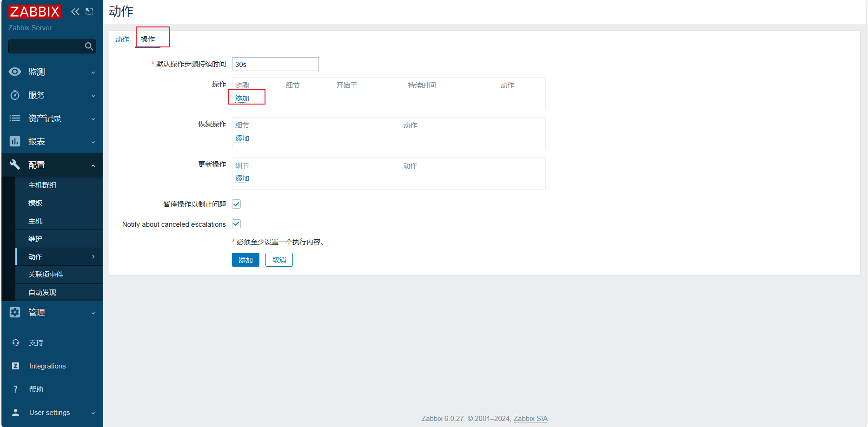Screen dimensions: 868x427
Task: Switch to the 动作 tab
Action: (x=122, y=39)
